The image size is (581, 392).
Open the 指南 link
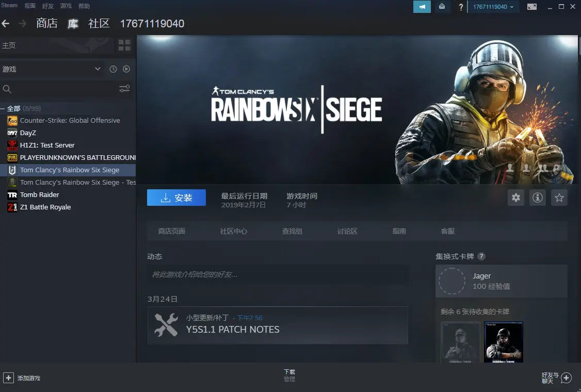click(399, 231)
